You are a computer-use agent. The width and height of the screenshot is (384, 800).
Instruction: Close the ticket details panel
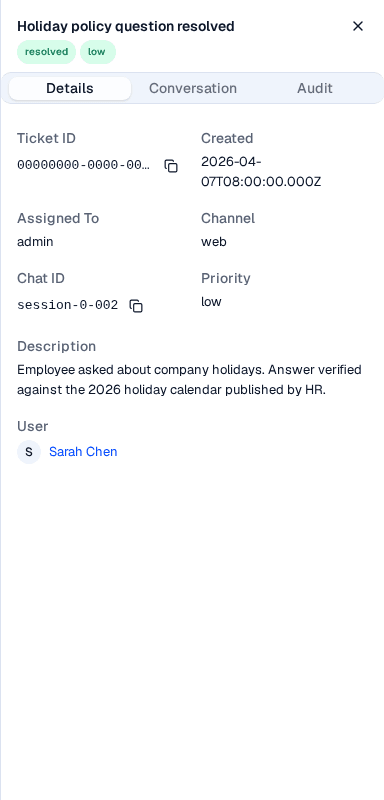358,26
